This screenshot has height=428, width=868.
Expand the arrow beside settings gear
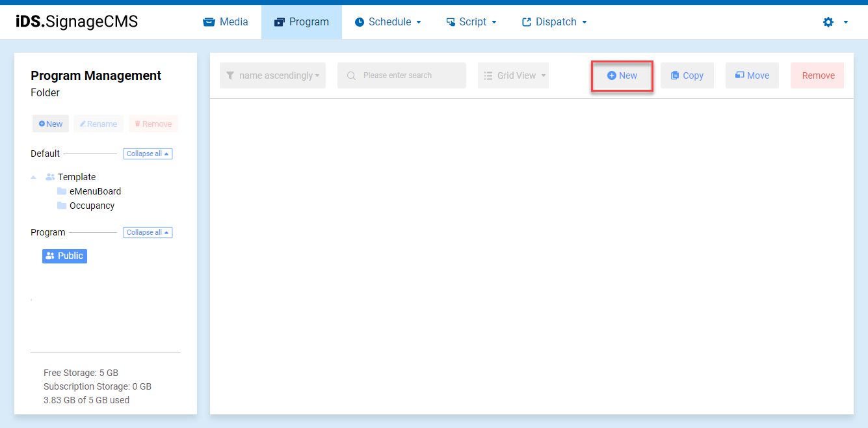(846, 22)
